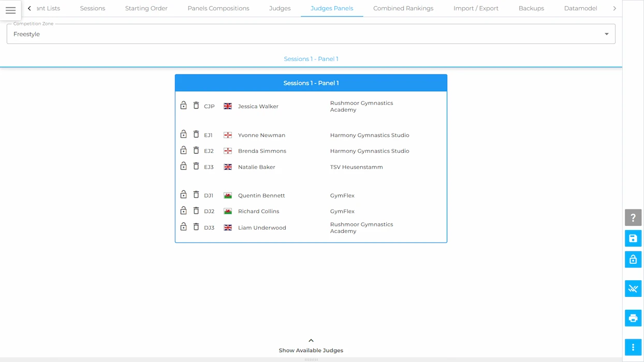Delete Jessica Walker from the panel
644x362 pixels.
point(196,105)
